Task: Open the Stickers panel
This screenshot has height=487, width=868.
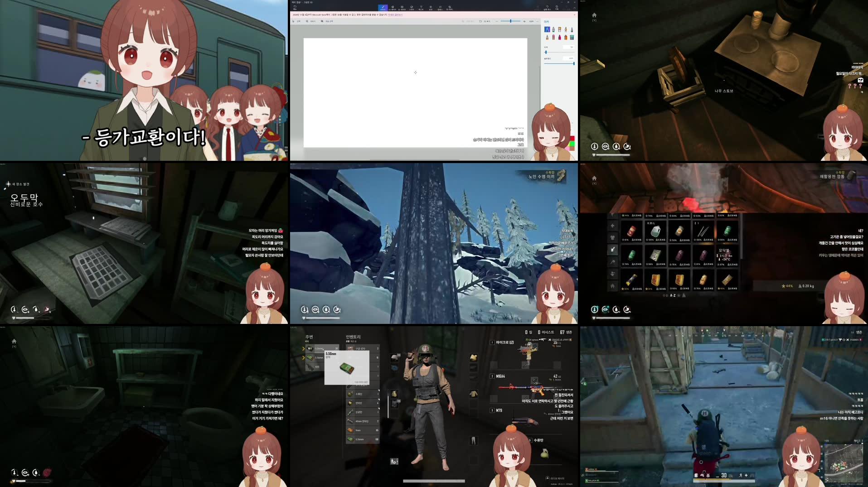Action: point(411,7)
